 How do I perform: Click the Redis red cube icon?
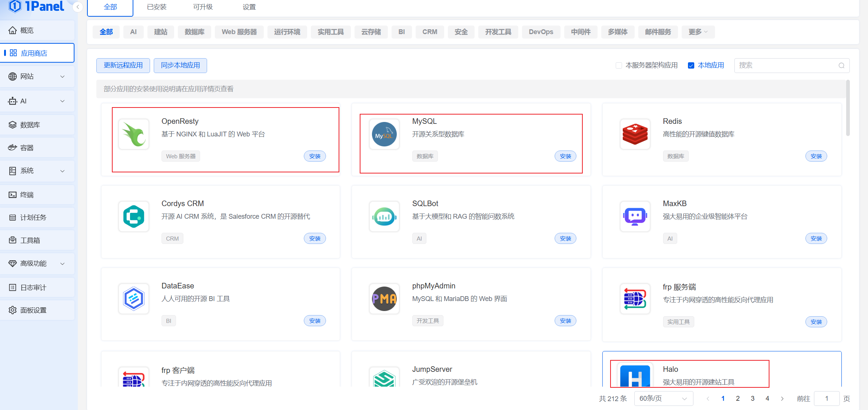(635, 134)
